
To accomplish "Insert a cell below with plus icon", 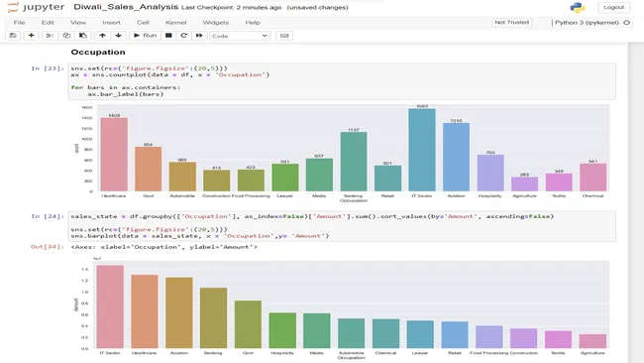I will (31, 36).
